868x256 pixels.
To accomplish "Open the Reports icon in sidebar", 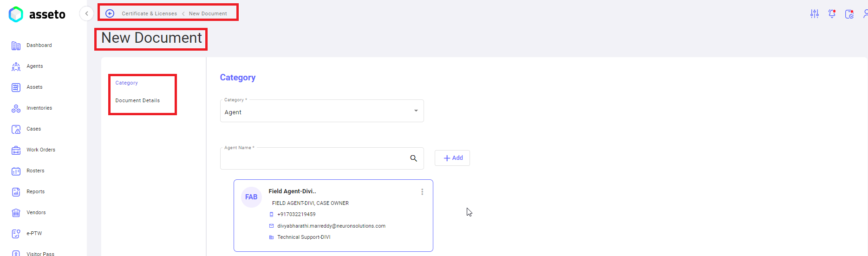I will [x=16, y=192].
